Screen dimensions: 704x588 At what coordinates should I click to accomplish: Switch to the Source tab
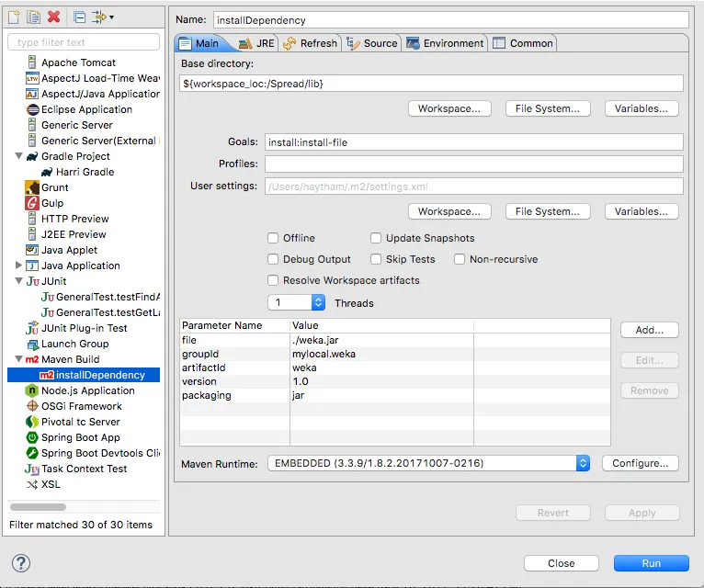371,43
